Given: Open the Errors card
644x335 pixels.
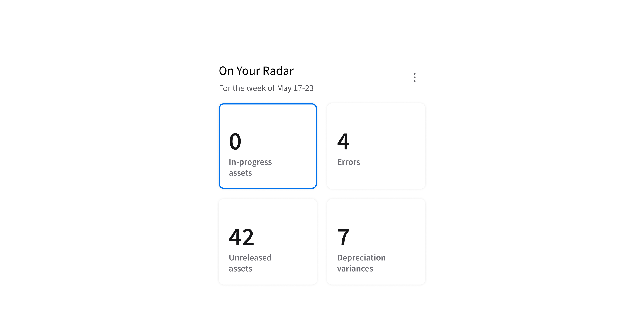Looking at the screenshot, I should coord(376,146).
